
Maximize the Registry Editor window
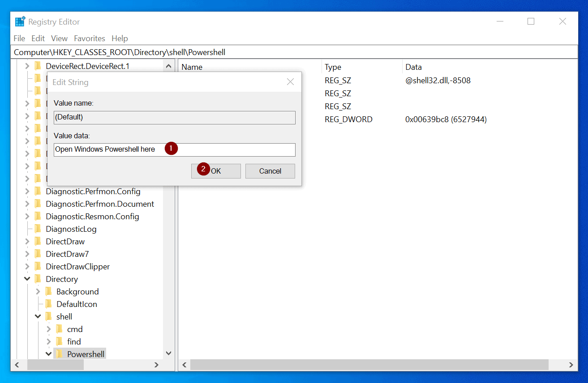point(531,21)
